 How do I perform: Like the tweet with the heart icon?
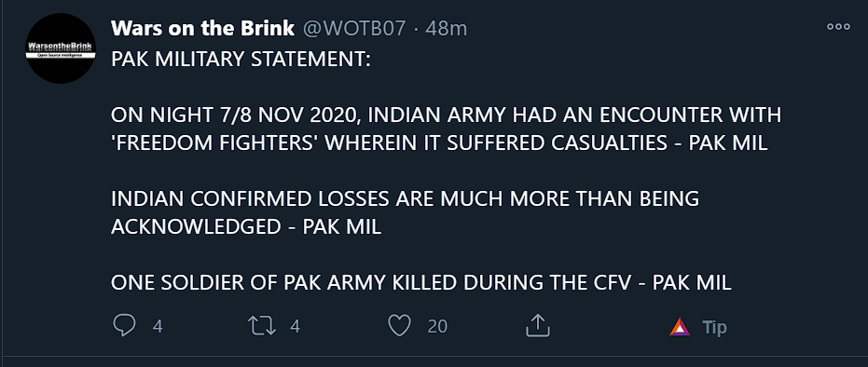point(399,325)
